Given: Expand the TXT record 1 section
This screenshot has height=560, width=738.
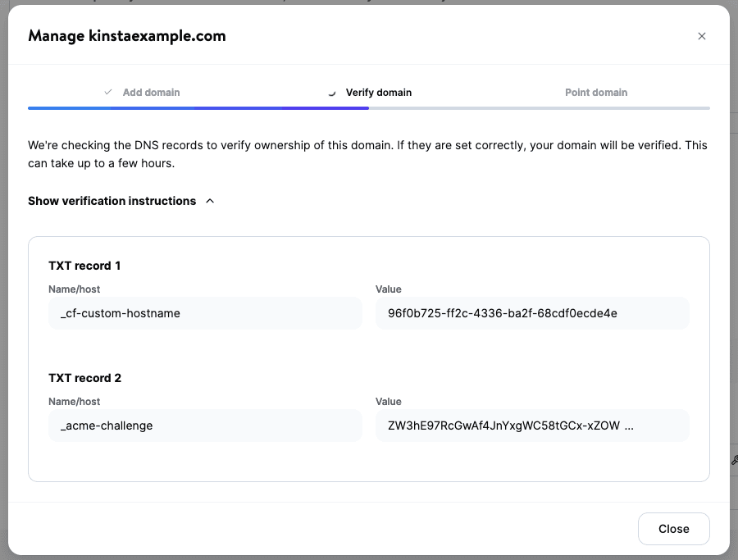Looking at the screenshot, I should pos(85,265).
